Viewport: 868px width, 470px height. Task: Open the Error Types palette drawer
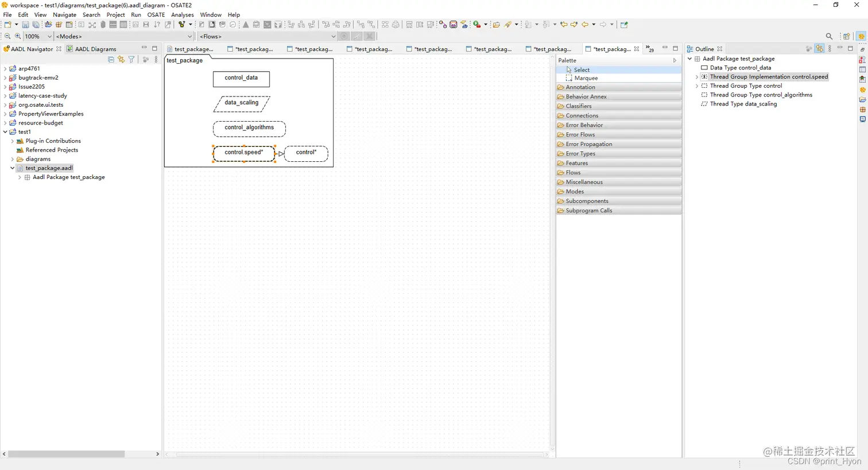pos(619,153)
